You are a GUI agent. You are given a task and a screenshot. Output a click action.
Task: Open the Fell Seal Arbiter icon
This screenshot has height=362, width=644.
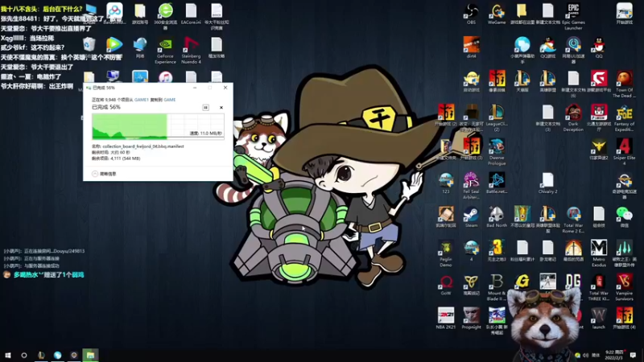pos(471,180)
